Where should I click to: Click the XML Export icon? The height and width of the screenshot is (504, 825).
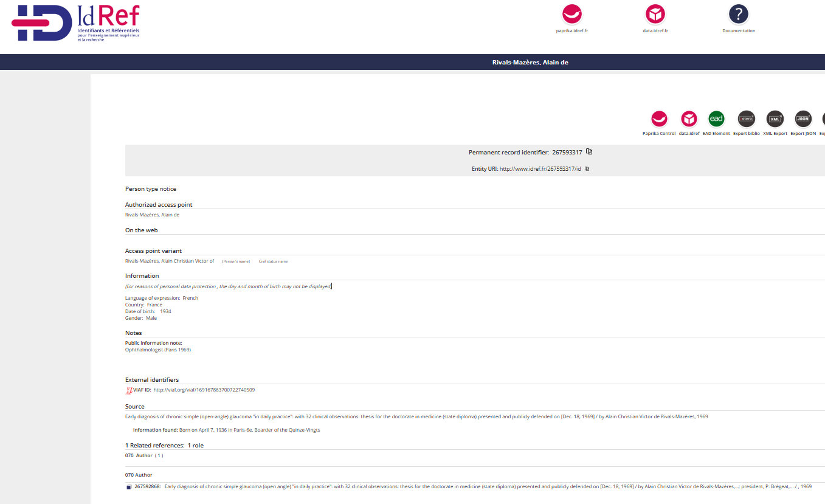[775, 119]
